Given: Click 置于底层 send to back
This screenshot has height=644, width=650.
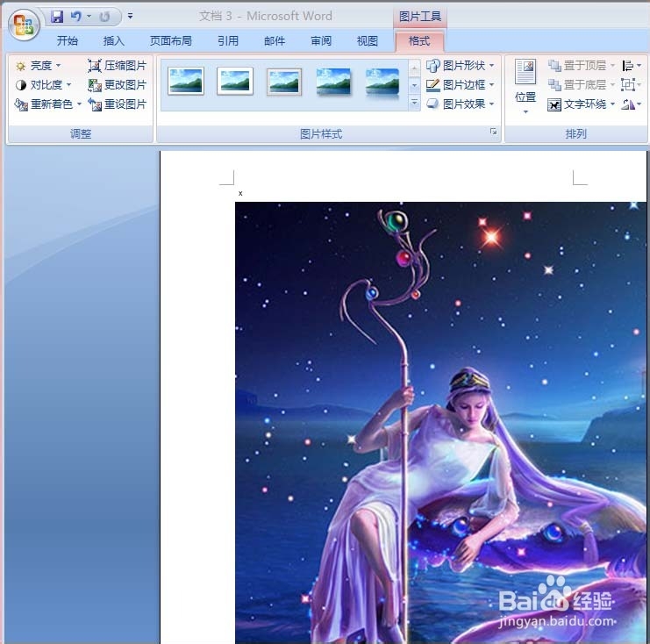Looking at the screenshot, I should coord(582,85).
